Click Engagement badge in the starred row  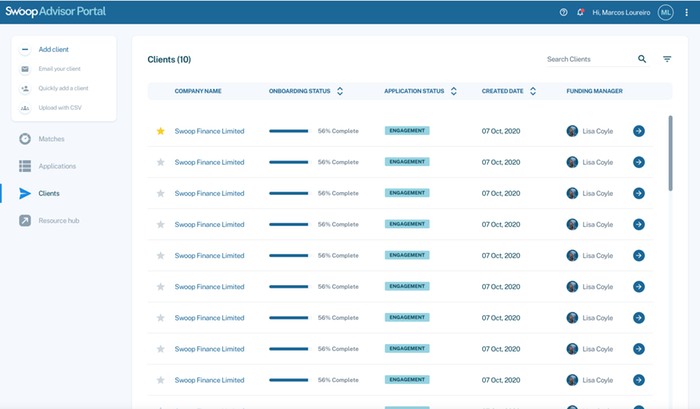(x=407, y=131)
